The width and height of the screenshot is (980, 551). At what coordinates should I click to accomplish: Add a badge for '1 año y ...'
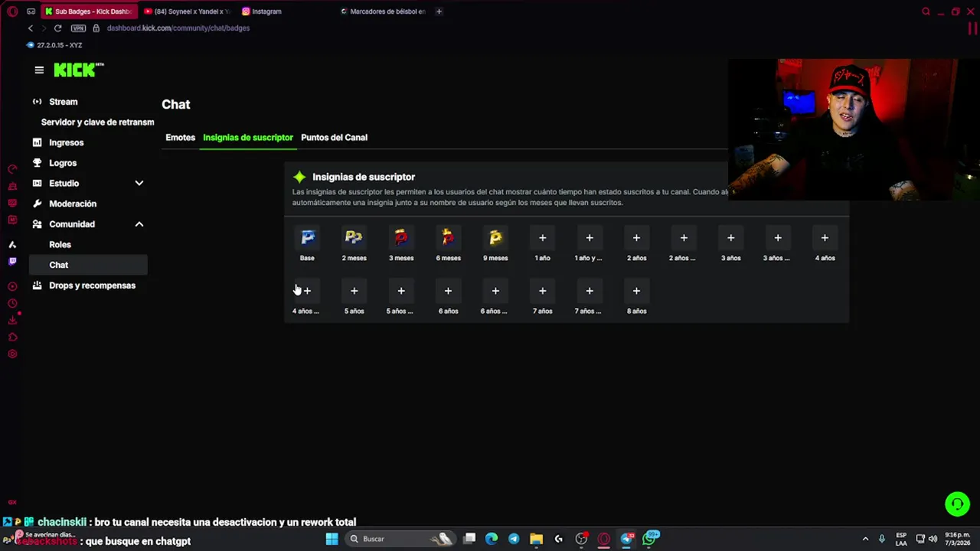click(x=590, y=238)
